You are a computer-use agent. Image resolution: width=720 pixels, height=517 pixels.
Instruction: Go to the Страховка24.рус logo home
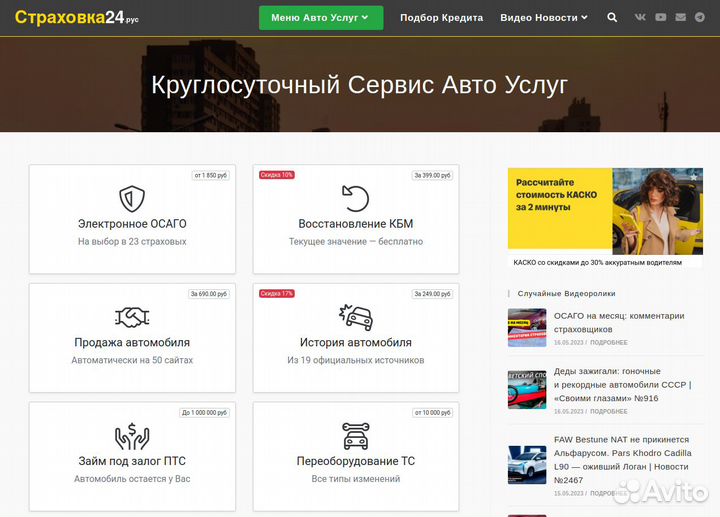76,17
